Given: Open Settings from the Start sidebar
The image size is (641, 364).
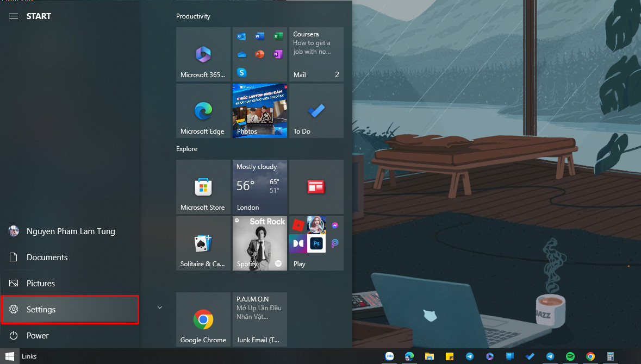Looking at the screenshot, I should 70,310.
